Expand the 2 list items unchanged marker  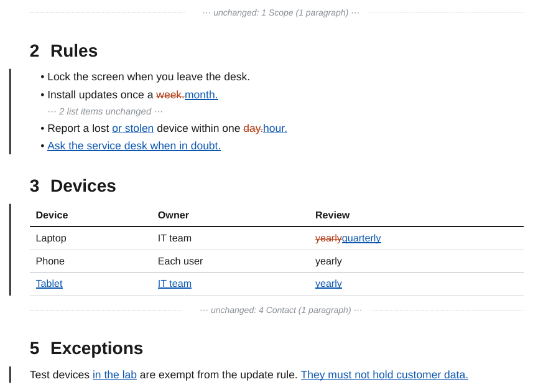point(105,111)
